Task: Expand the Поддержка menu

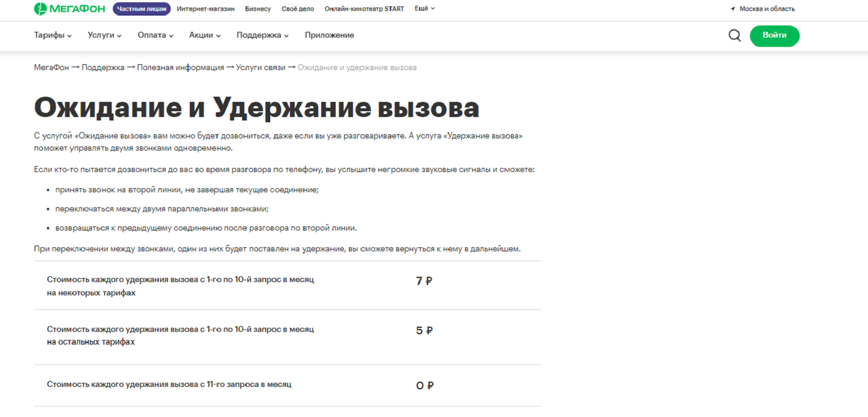Action: [x=263, y=35]
